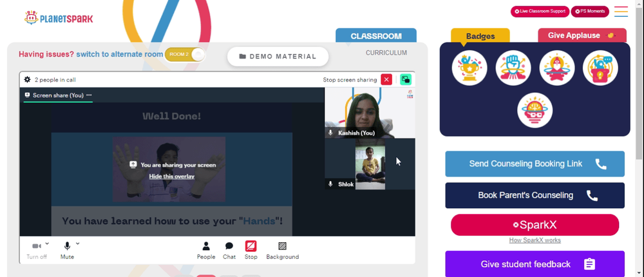
Task: Click Give student feedback button
Action: point(535,264)
